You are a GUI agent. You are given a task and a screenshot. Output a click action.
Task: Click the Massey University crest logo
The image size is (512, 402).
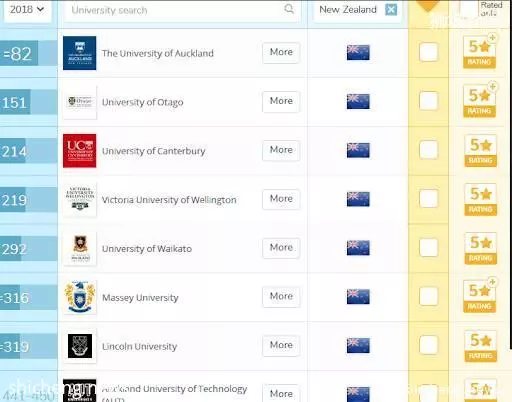pos(79,297)
